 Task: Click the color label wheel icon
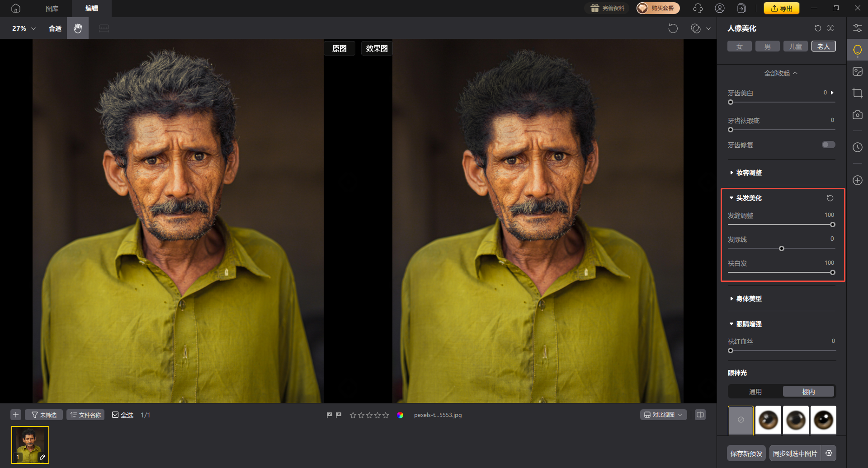pyautogui.click(x=400, y=415)
